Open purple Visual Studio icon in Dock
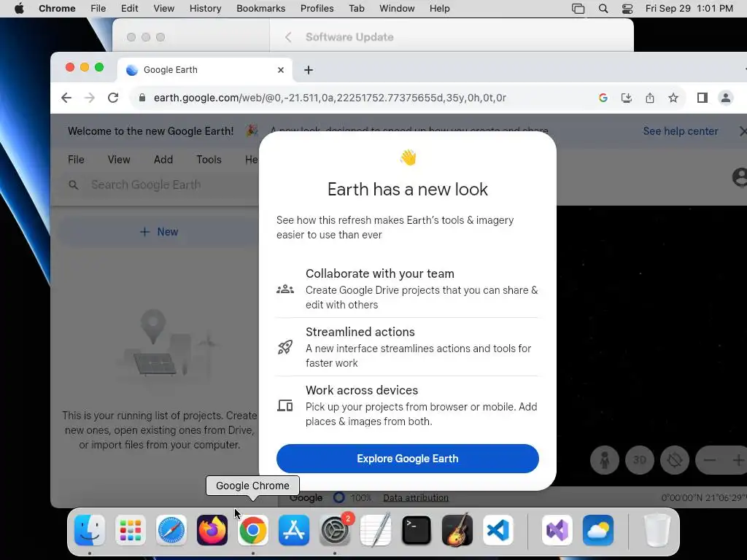Image resolution: width=747 pixels, height=560 pixels. pyautogui.click(x=557, y=530)
